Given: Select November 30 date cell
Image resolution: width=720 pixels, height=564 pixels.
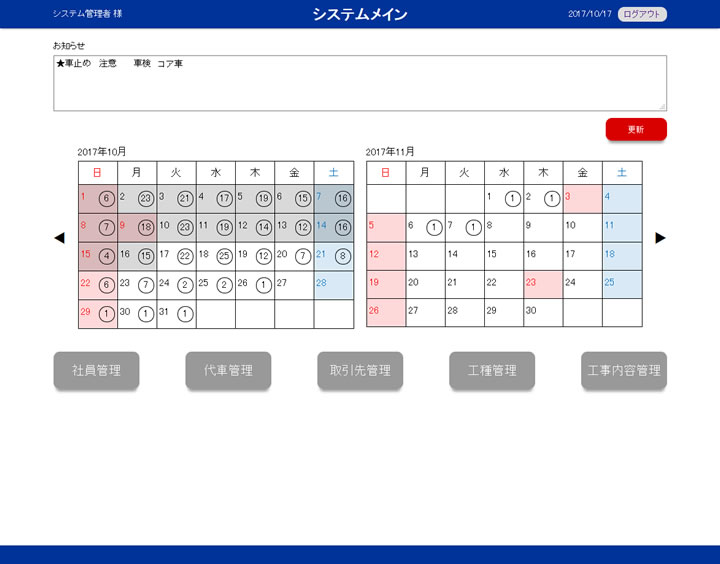Looking at the screenshot, I should click(543, 313).
